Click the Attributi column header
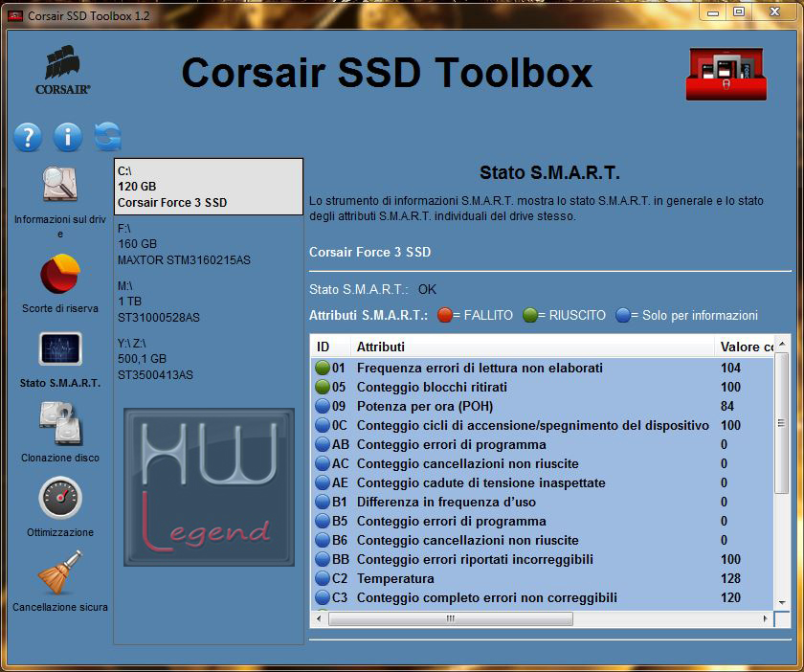Image resolution: width=804 pixels, height=672 pixels. point(532,347)
